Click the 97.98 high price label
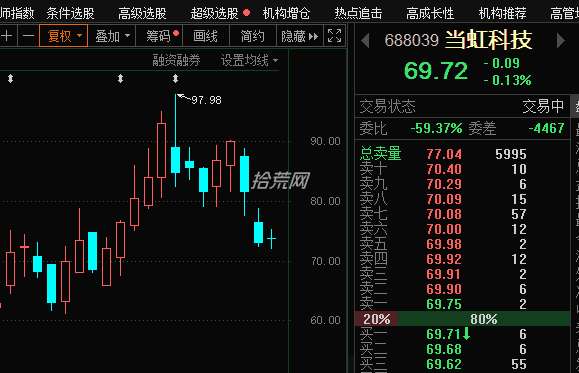Screen dimensions: 579x373 (x=206, y=100)
